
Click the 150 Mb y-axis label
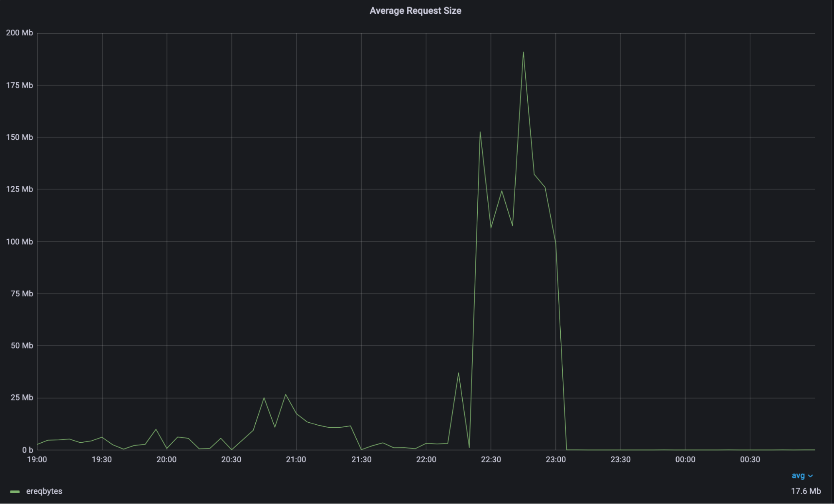20,138
